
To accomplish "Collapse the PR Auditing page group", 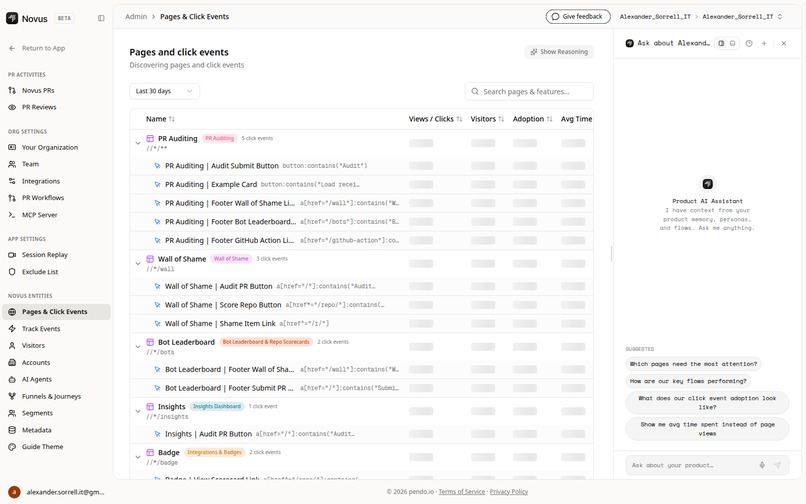I will click(x=138, y=143).
